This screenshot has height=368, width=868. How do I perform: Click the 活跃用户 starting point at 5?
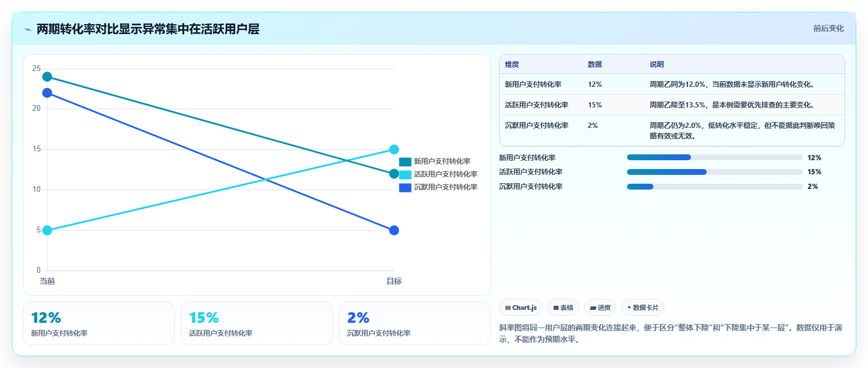(x=47, y=230)
